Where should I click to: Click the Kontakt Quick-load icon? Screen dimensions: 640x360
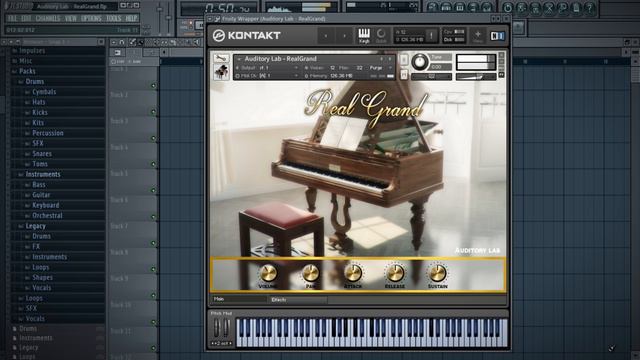pos(381,36)
